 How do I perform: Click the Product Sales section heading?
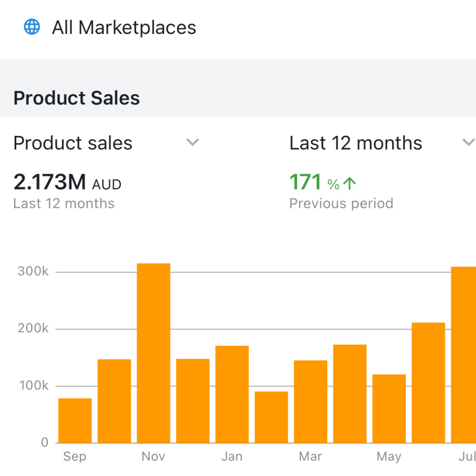(77, 98)
